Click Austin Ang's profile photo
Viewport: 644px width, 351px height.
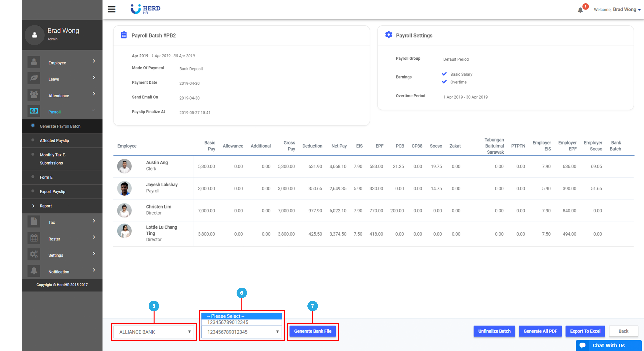[124, 166]
